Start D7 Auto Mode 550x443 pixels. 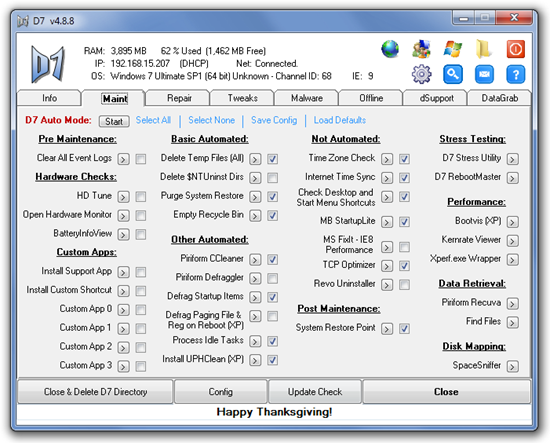[x=114, y=121]
